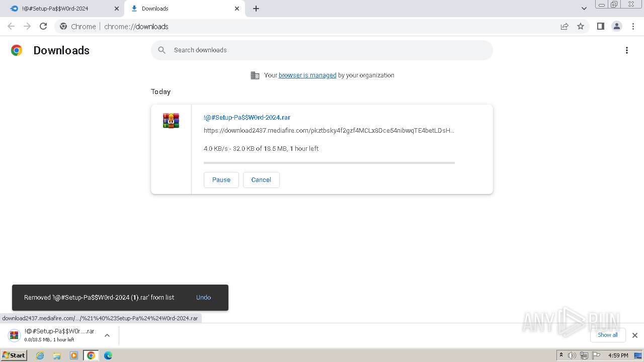
Task: Click the organization building icon
Action: 255,75
